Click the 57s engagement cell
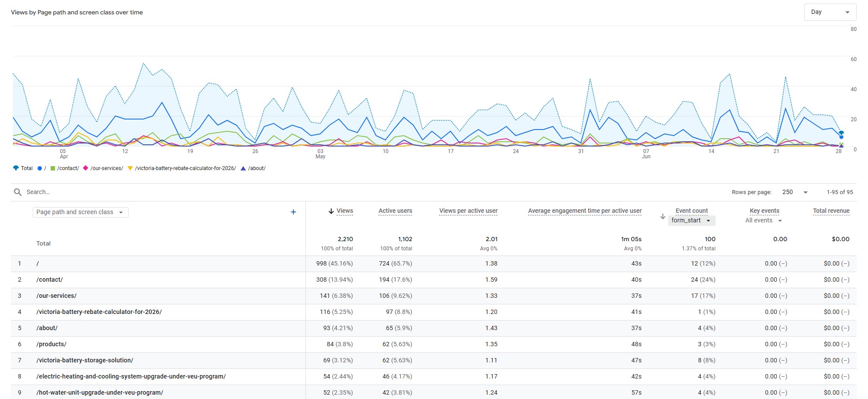This screenshot has height=399, width=868. coord(636,392)
